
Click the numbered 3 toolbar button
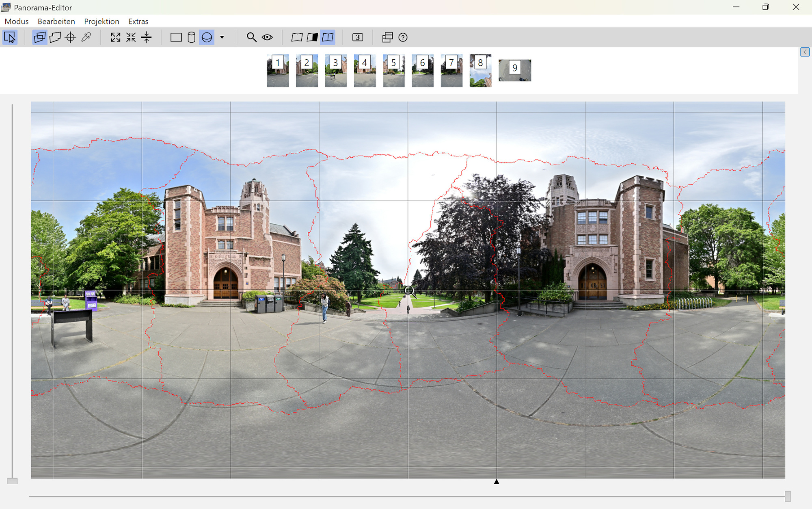357,37
